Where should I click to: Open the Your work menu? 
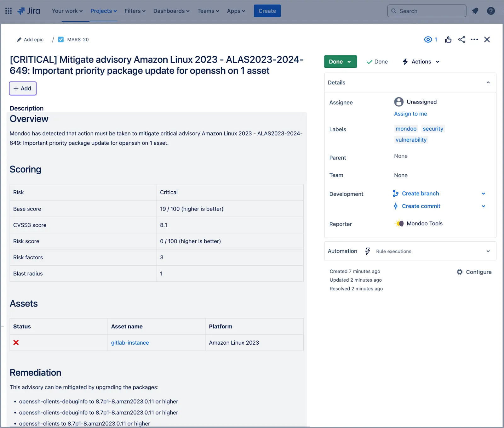(67, 11)
